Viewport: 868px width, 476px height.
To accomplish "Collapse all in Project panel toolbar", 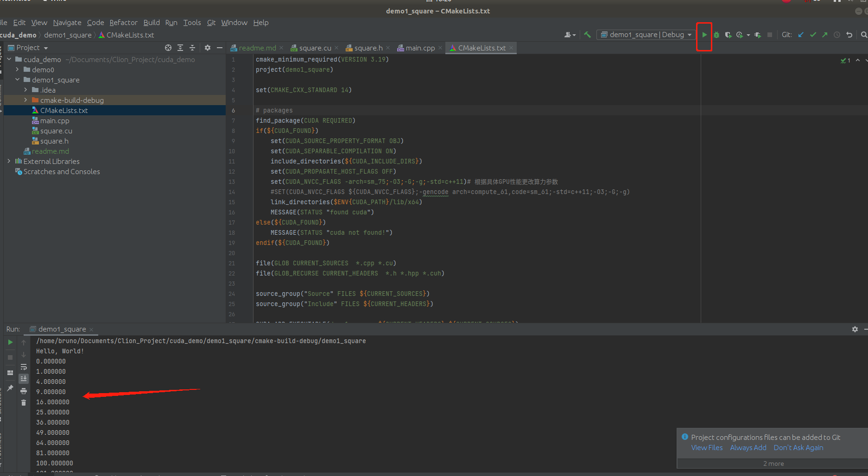I will click(192, 48).
